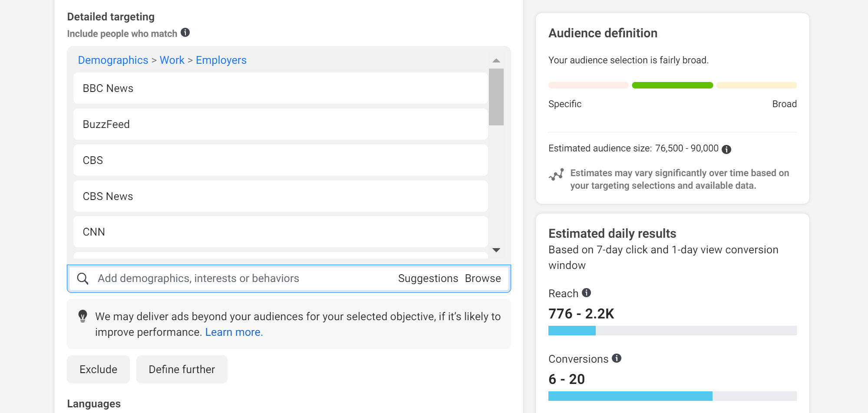Click the Conversions progress bar
868x413 pixels.
tap(673, 396)
